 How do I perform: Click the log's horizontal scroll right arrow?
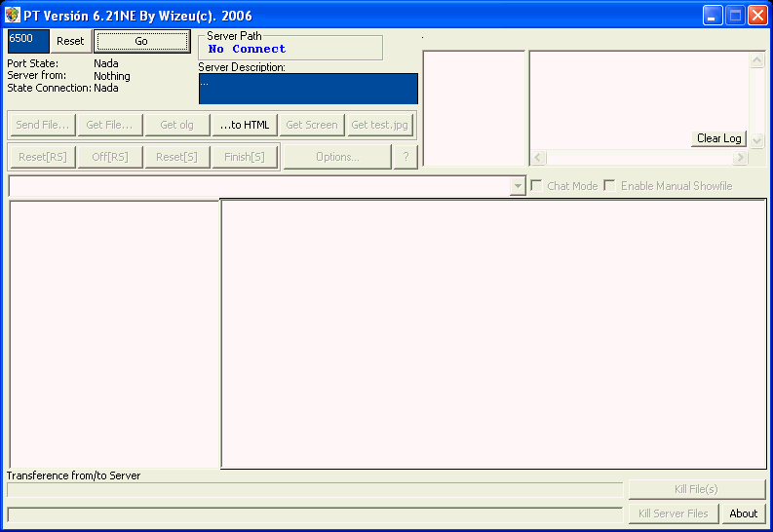(741, 157)
